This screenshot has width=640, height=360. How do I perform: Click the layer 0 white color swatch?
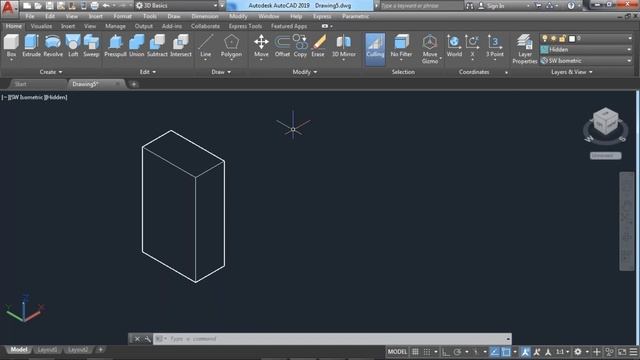(x=572, y=39)
